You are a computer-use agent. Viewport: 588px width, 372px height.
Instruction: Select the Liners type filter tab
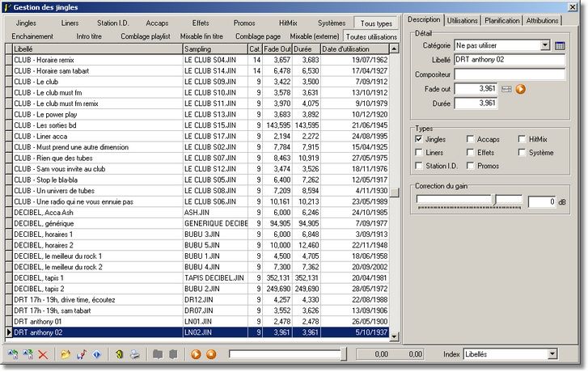pyautogui.click(x=70, y=23)
